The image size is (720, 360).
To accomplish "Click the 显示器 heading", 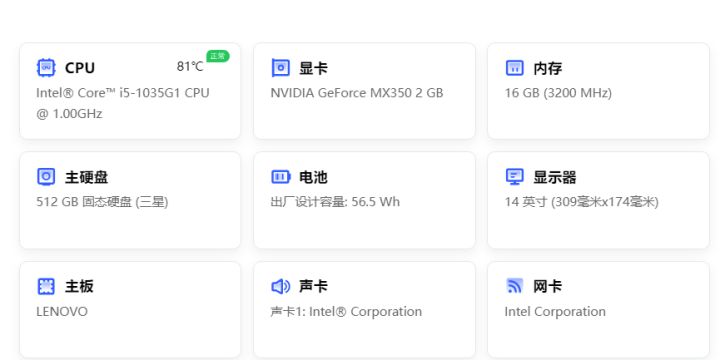I will [x=555, y=177].
